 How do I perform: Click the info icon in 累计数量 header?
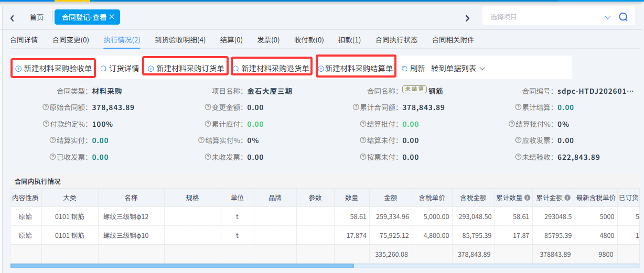coord(527,198)
